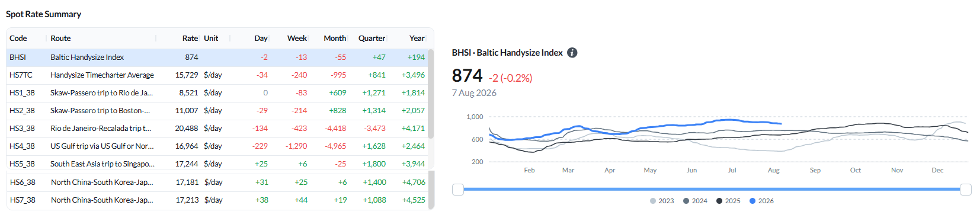Grab the right handle of the chart range slider
This screenshot has height=221, width=980.
pos(966,190)
